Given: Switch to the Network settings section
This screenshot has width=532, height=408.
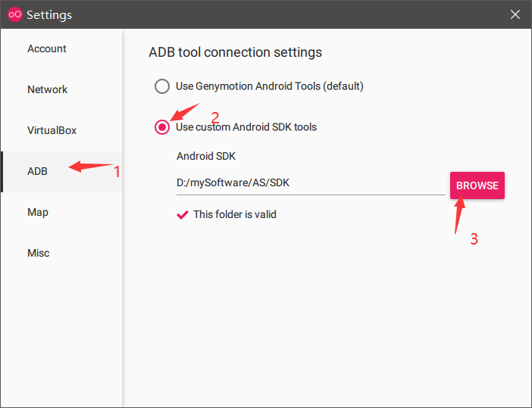Looking at the screenshot, I should pyautogui.click(x=47, y=90).
